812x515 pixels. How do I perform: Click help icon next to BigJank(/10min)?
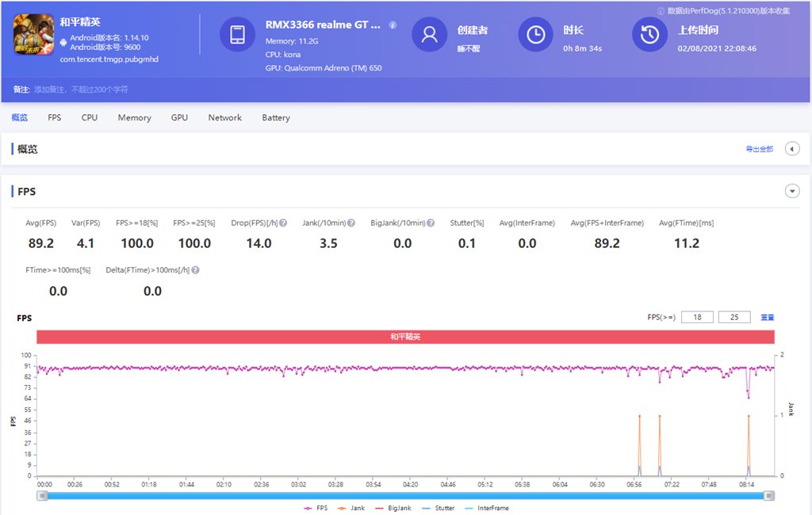tap(431, 223)
